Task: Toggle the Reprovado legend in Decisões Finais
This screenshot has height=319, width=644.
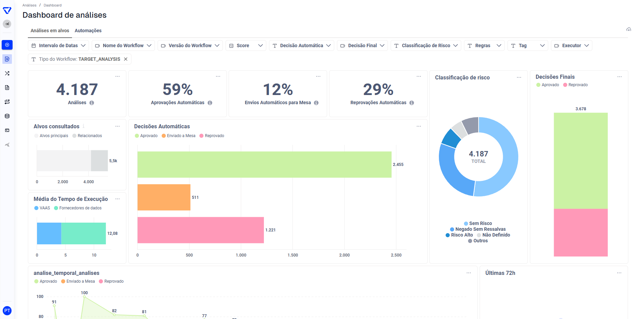Action: (575, 85)
